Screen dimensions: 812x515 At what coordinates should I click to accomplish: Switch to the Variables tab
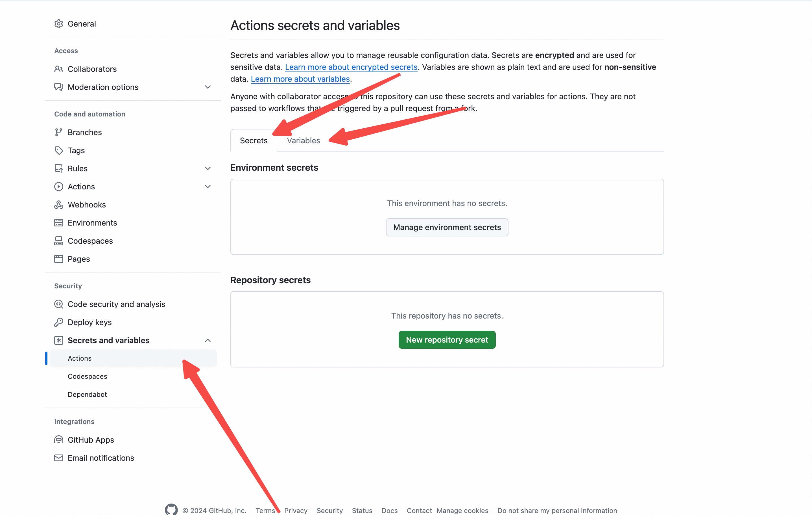pyautogui.click(x=303, y=141)
